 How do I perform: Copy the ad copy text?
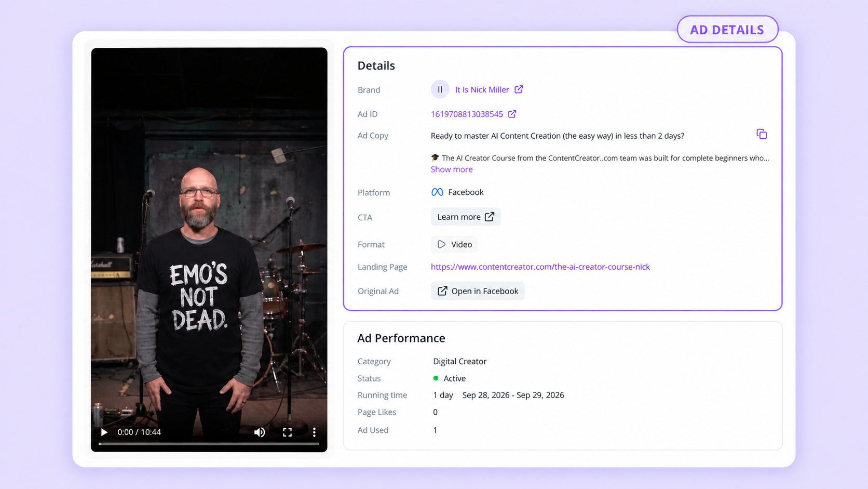tap(762, 134)
